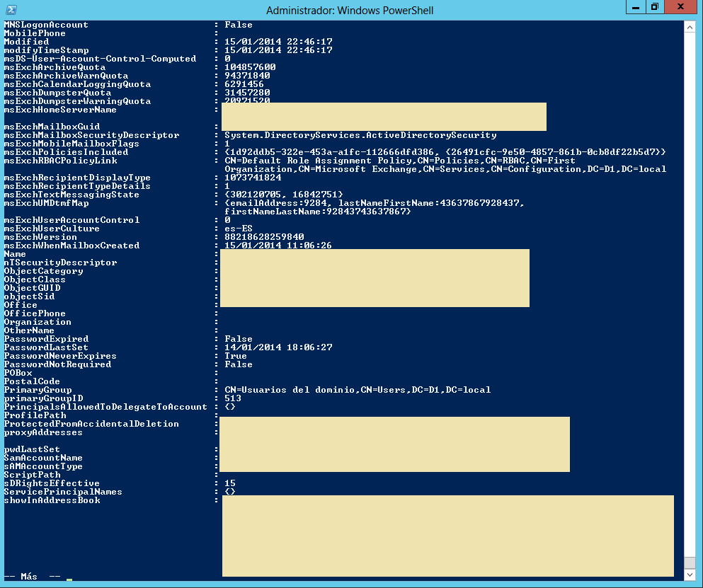703x588 pixels.
Task: Close the Administrador PowerShell window
Action: coord(680,8)
